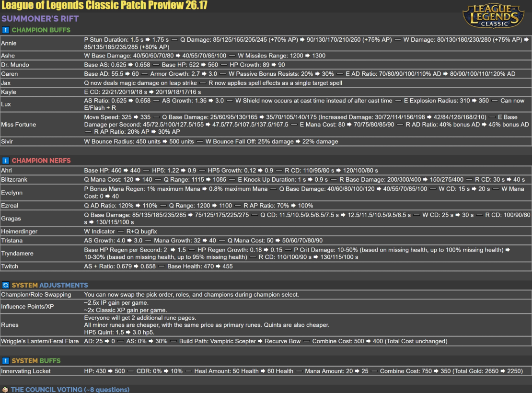
Task: Select the Blitzcrank row name
Action: point(14,180)
